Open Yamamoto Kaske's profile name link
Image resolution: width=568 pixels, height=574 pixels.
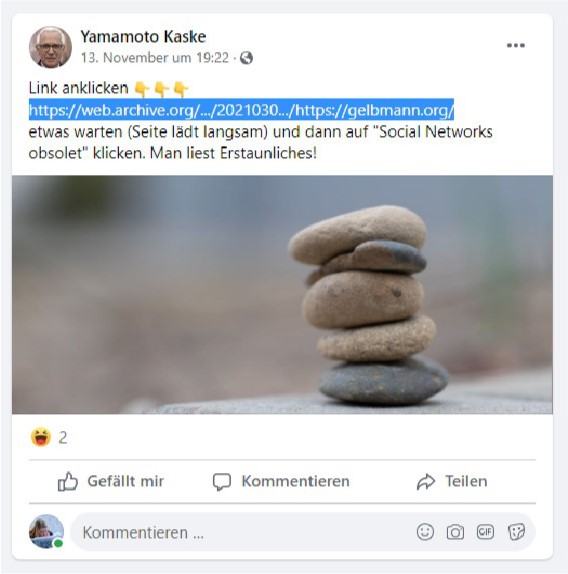click(143, 37)
